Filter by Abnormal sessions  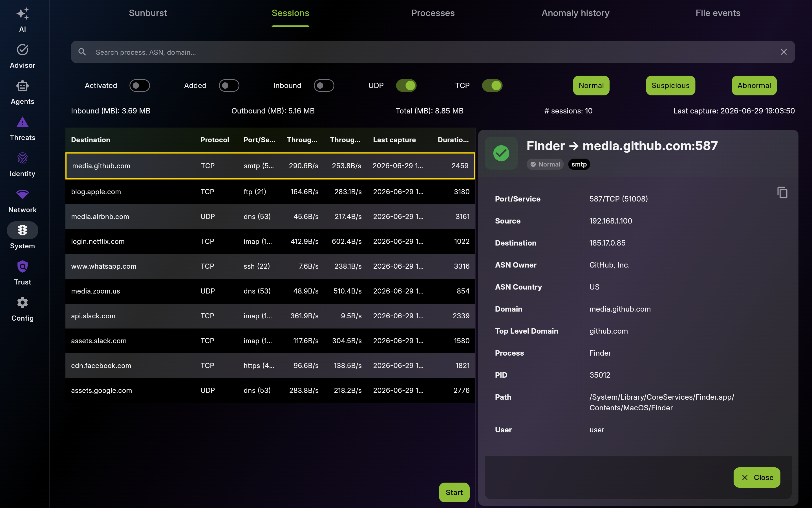754,86
